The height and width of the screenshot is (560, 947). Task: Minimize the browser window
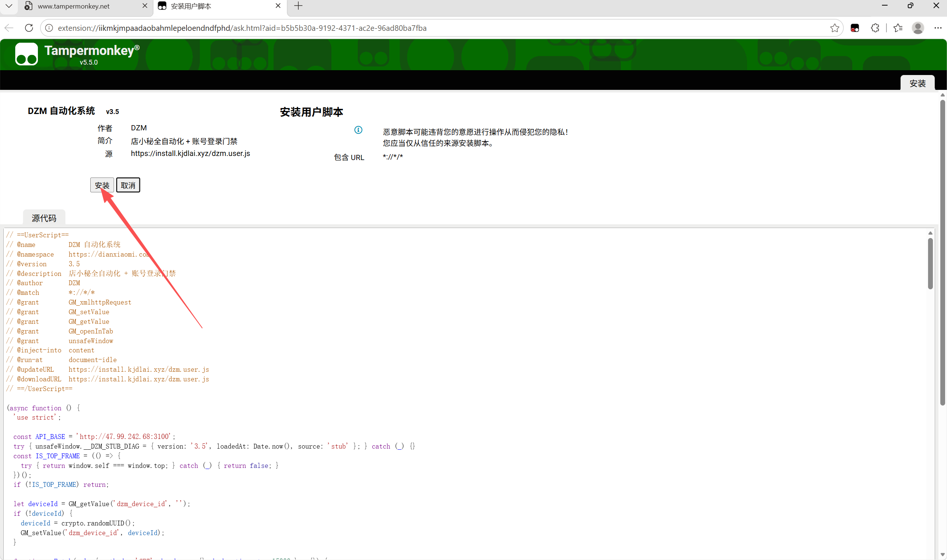(885, 6)
